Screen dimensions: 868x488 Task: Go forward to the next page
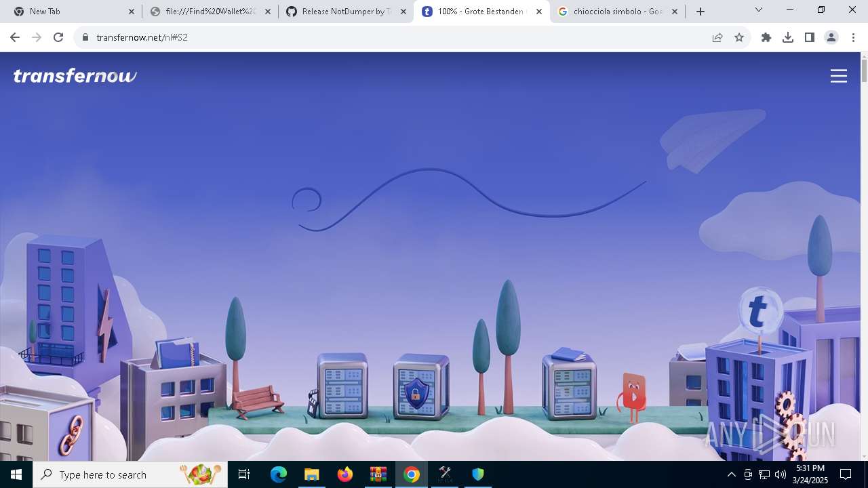(37, 37)
